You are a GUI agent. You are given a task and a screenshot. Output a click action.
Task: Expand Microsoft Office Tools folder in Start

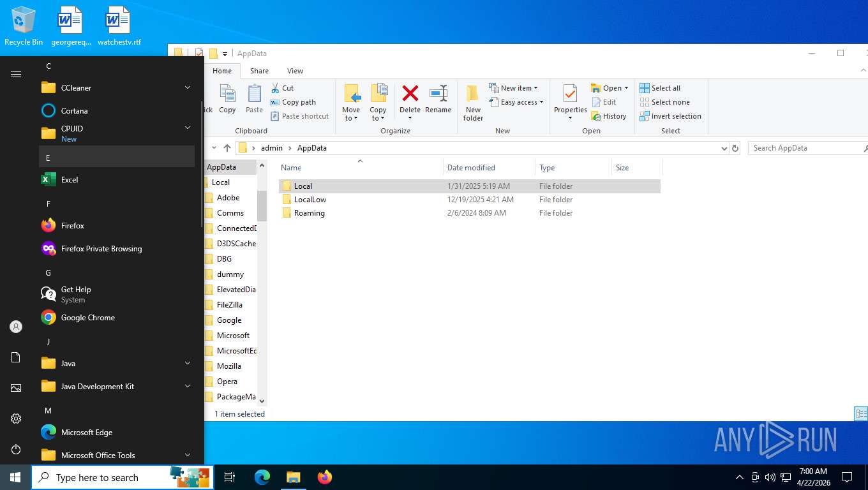click(117, 456)
